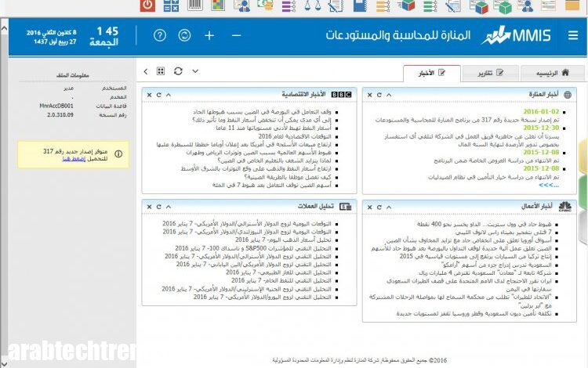
Task: Open headline التحليل الفني للنفط الخام
Action: 281,280
